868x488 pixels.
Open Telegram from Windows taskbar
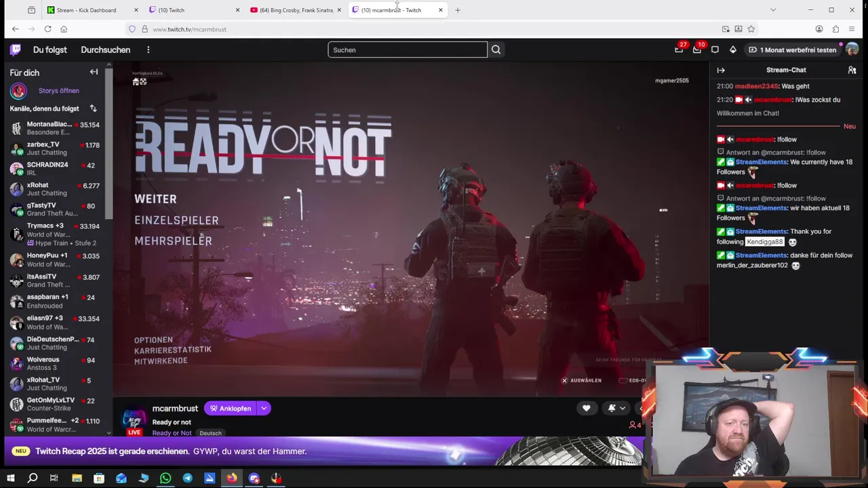[188, 479]
